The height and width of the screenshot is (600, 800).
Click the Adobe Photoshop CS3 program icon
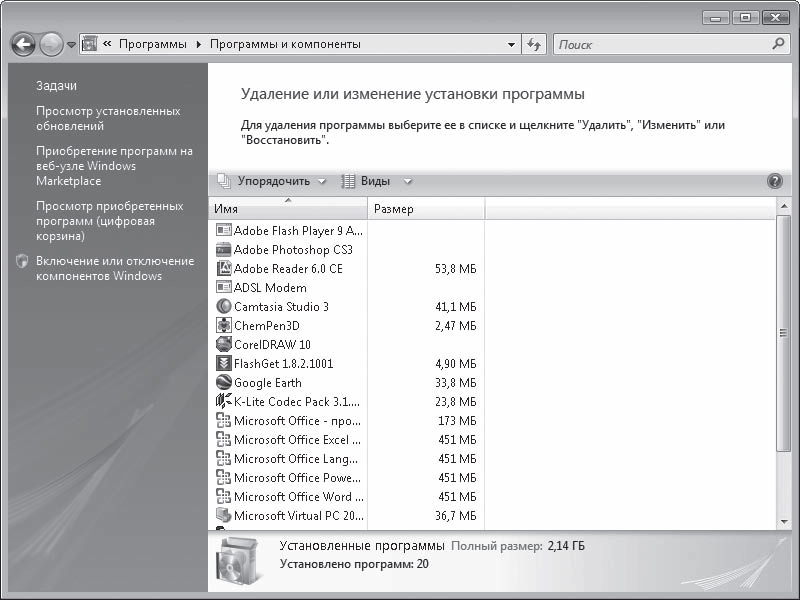click(224, 250)
